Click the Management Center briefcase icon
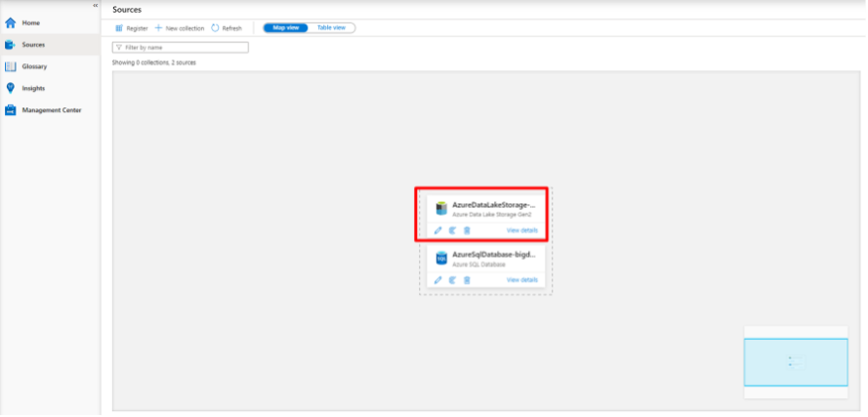 coord(10,110)
